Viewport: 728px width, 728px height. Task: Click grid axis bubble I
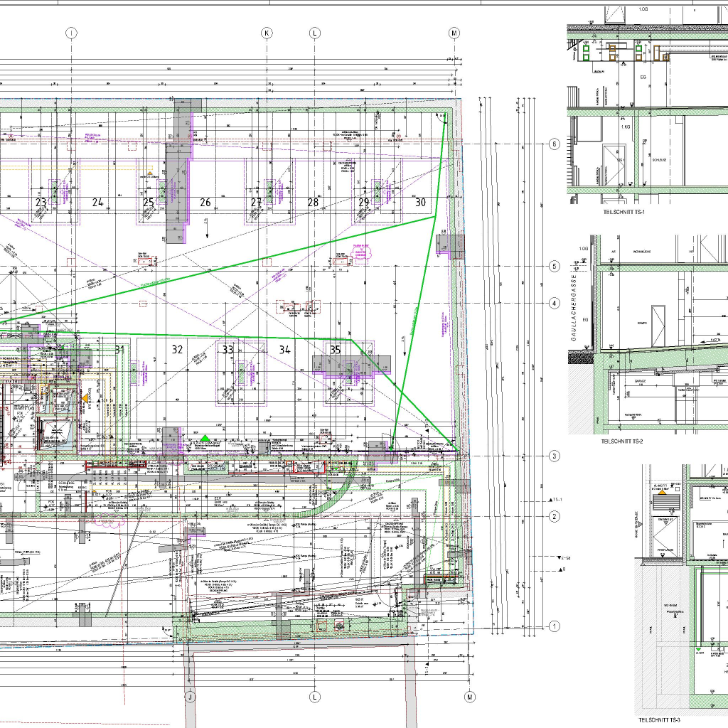(71, 33)
